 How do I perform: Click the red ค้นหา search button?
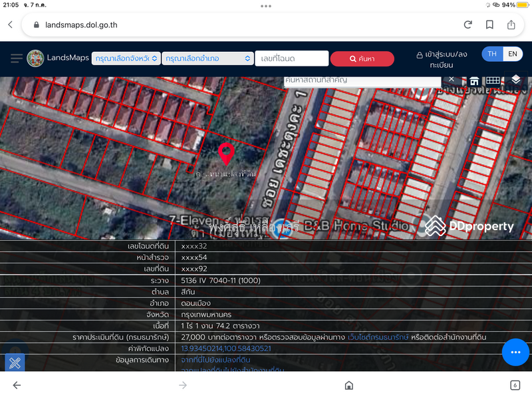click(x=362, y=59)
